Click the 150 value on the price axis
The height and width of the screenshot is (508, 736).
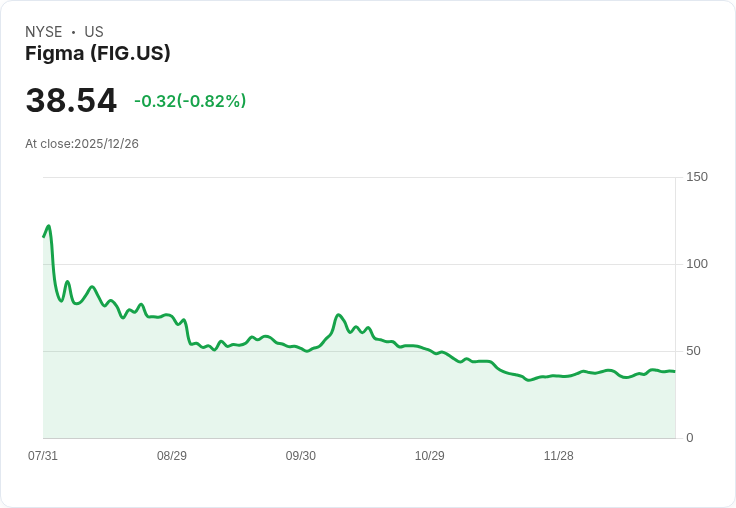[697, 177]
